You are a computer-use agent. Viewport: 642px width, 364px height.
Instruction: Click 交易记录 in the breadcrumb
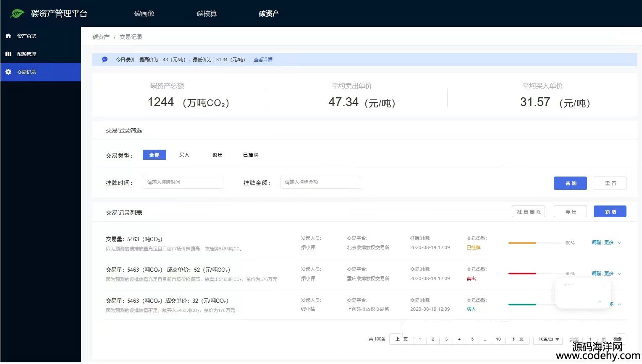coord(131,37)
